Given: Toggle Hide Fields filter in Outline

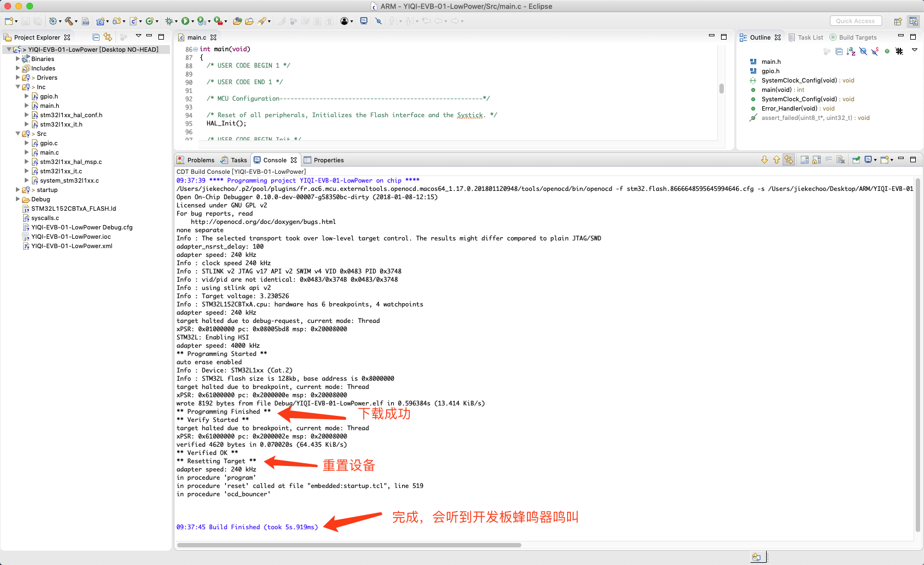Looking at the screenshot, I should pos(863,51).
